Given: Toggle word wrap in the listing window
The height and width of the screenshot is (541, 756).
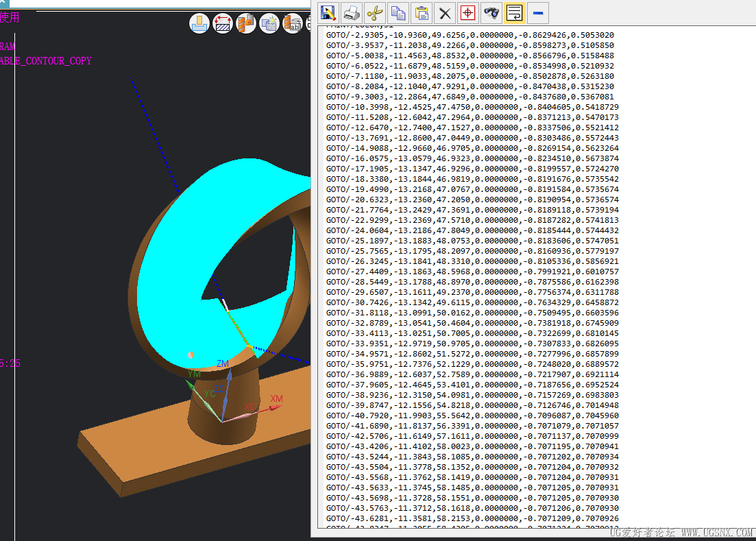Looking at the screenshot, I should pos(515,13).
